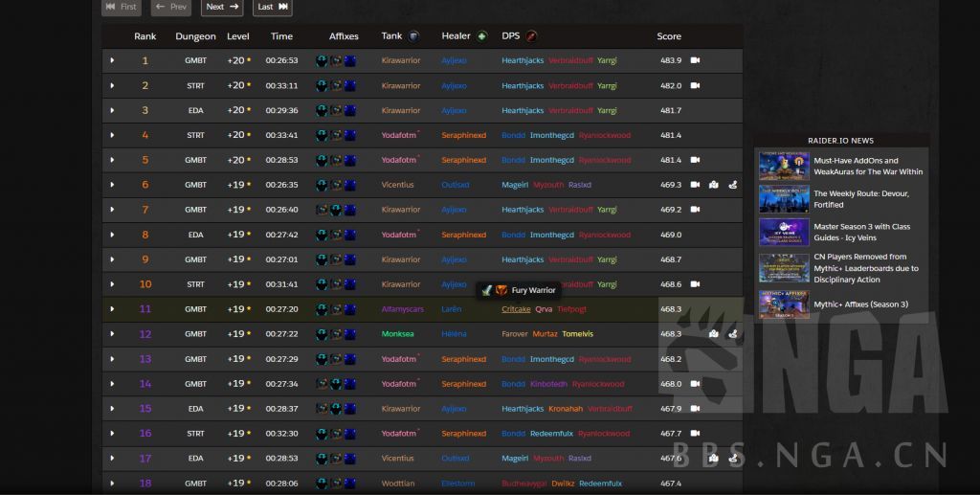This screenshot has height=495, width=980.
Task: Jump to the Last page of rankings
Action: click(273, 7)
